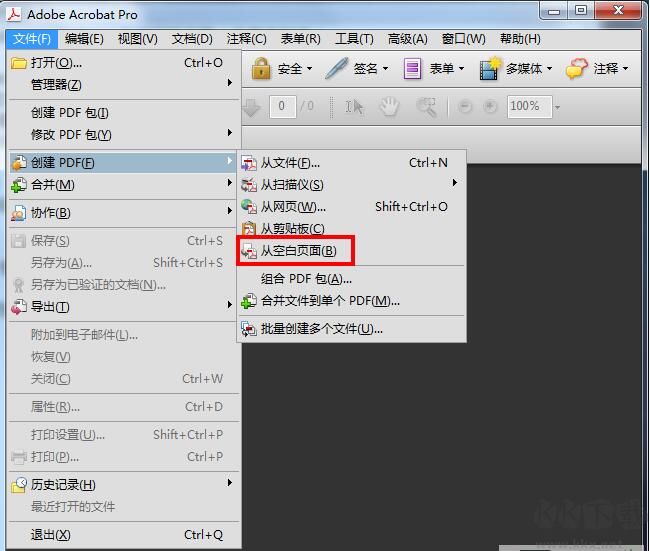The width and height of the screenshot is (650, 551).
Task: Click the zoom out minus circle icon
Action: click(465, 107)
